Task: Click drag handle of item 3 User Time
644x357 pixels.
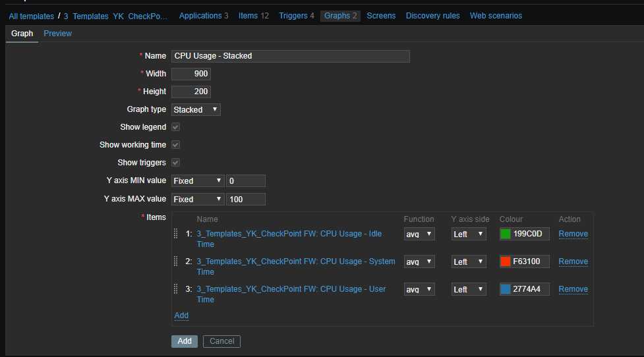Action: [x=176, y=289]
